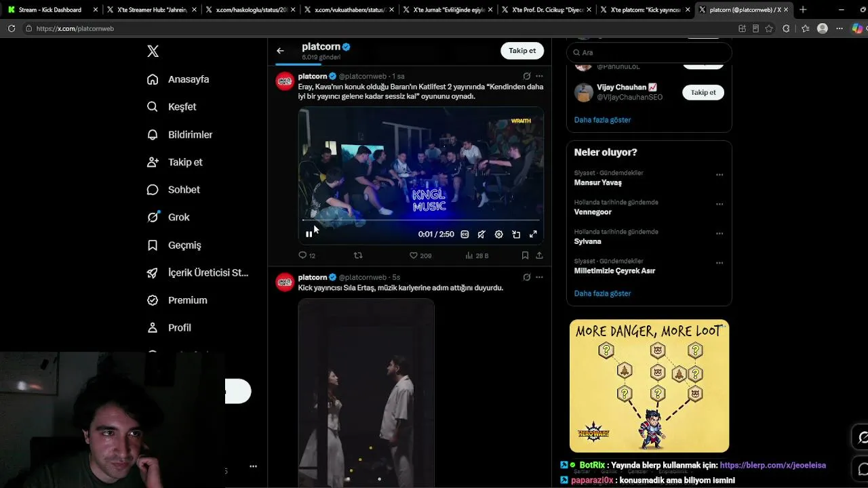Image resolution: width=868 pixels, height=488 pixels.
Task: Click the Sylvana trending topic text
Action: pyautogui.click(x=587, y=241)
